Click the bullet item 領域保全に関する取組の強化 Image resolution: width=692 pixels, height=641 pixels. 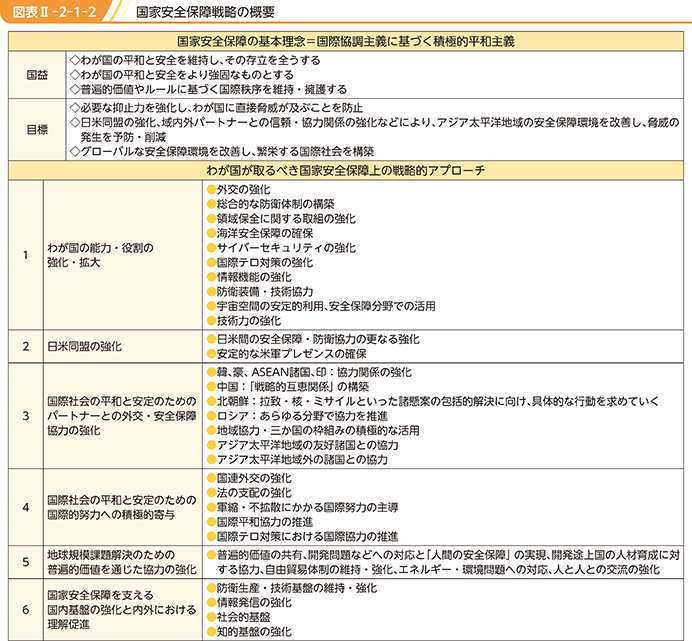tap(281, 219)
